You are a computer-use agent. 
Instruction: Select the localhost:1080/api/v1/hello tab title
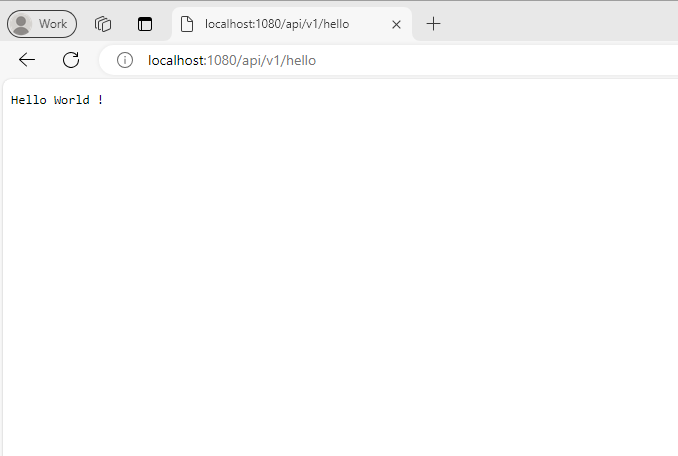tap(277, 24)
